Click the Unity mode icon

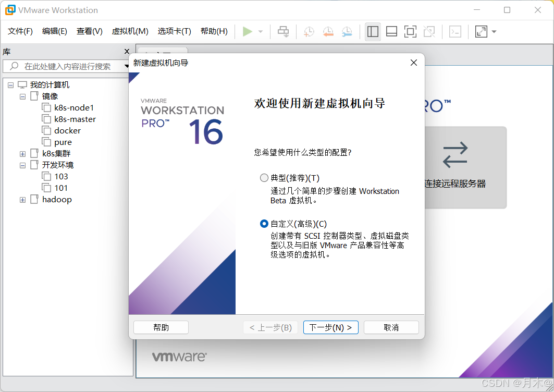(429, 31)
